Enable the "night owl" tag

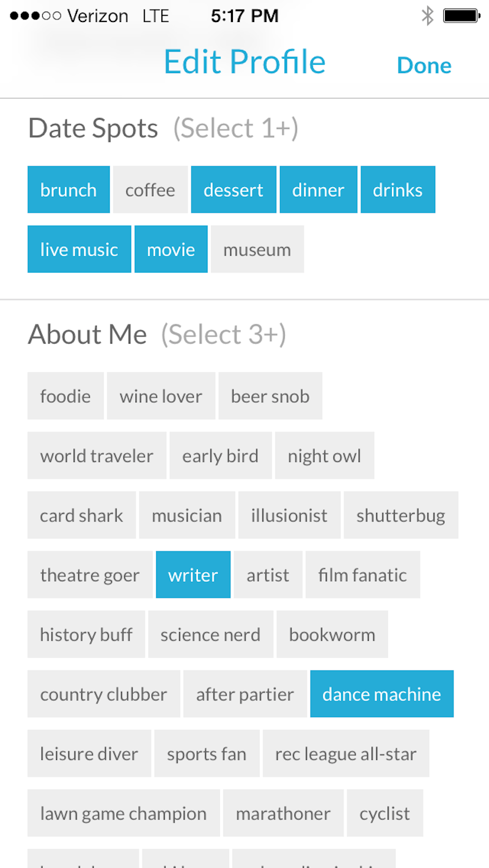(325, 455)
